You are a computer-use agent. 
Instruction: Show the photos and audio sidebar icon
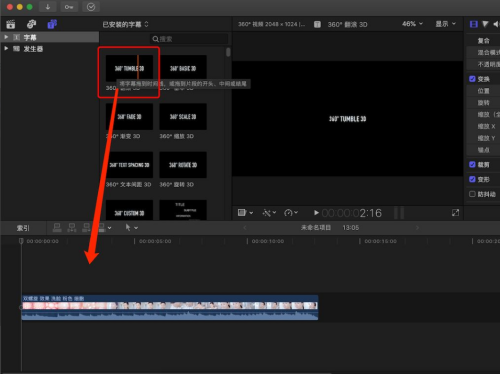[32, 24]
